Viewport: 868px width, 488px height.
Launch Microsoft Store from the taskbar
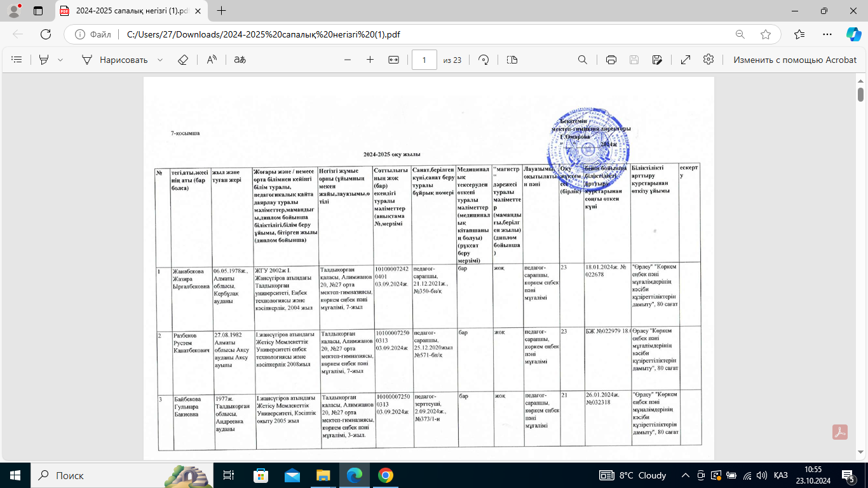tap(261, 475)
